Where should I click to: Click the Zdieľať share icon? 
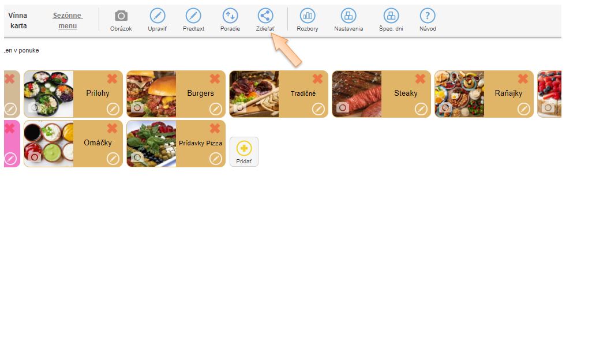(x=265, y=16)
